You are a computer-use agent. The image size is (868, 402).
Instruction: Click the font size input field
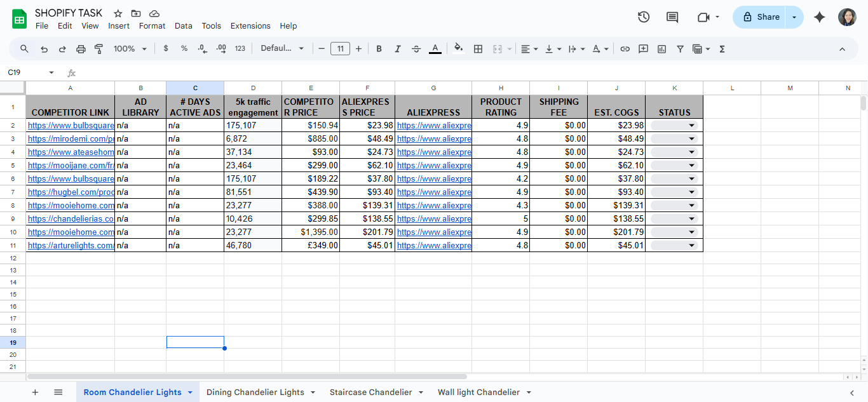click(x=340, y=49)
